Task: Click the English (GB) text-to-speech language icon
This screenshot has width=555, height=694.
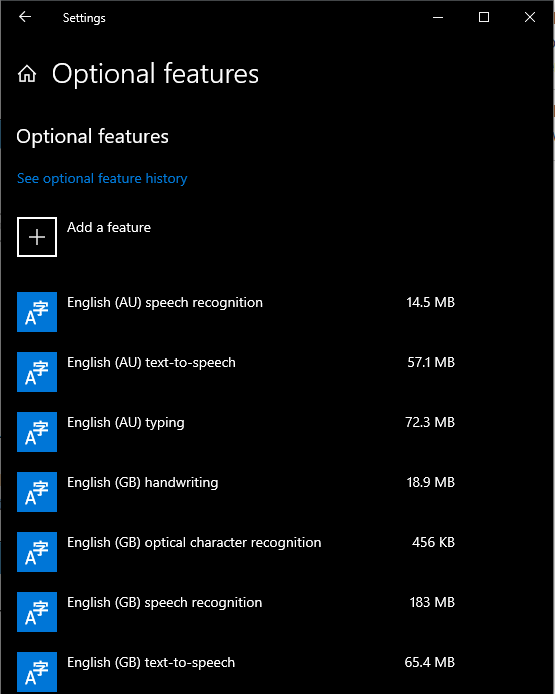Action: tap(37, 672)
